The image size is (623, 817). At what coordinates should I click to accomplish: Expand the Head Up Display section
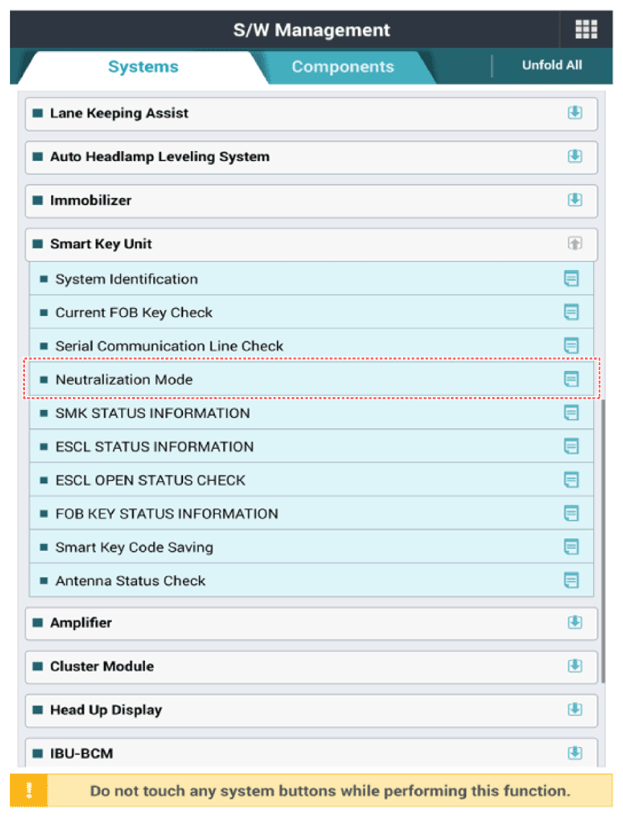tap(574, 709)
